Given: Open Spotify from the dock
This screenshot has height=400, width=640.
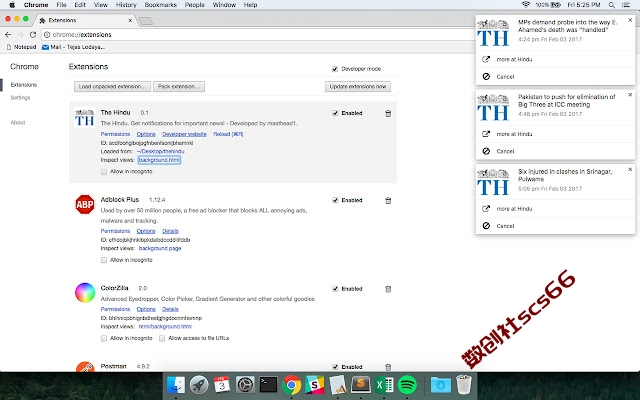Looking at the screenshot, I should click(407, 384).
